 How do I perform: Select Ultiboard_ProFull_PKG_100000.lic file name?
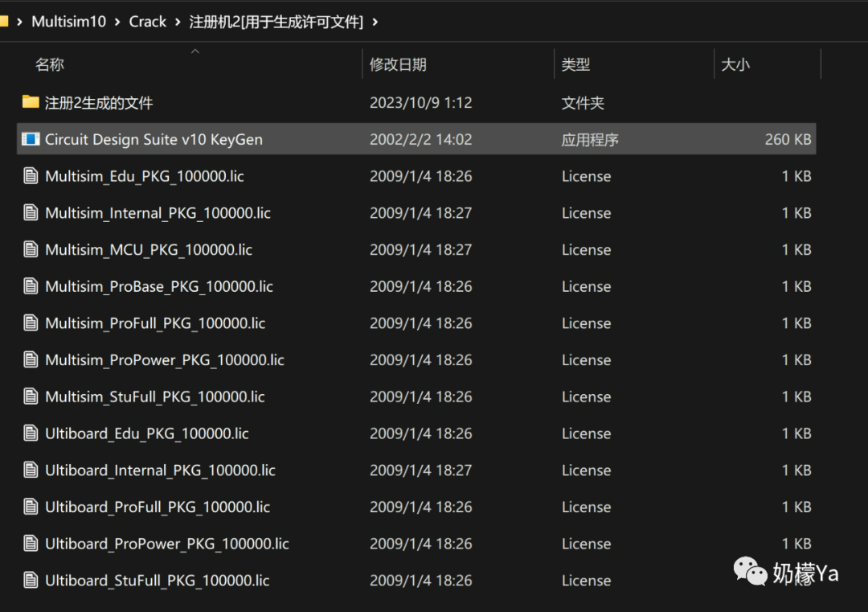[x=158, y=507]
